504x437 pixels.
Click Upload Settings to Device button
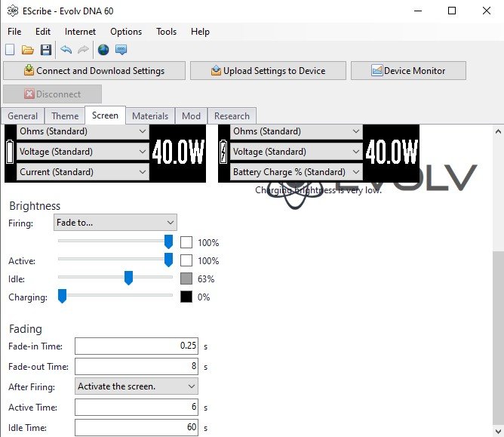[x=268, y=70]
